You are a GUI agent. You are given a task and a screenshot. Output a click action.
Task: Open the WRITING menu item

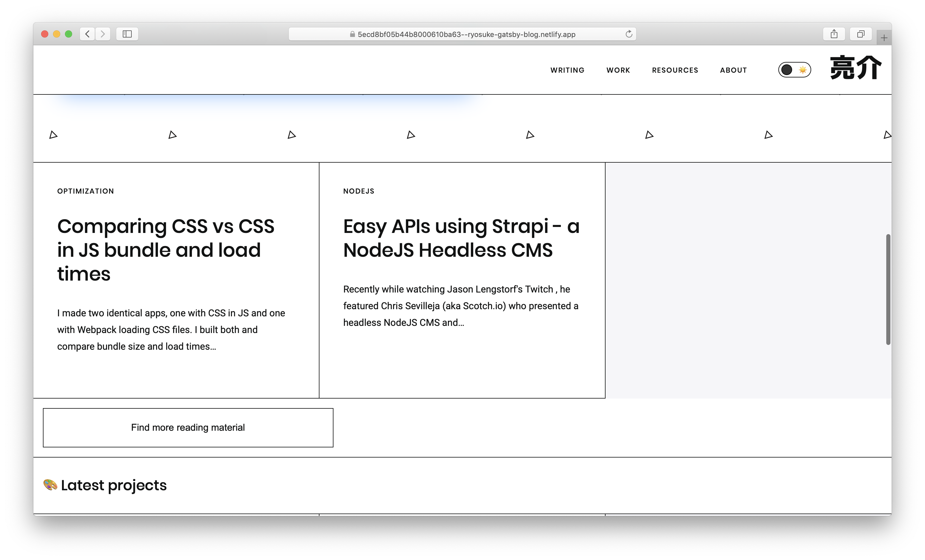[567, 70]
